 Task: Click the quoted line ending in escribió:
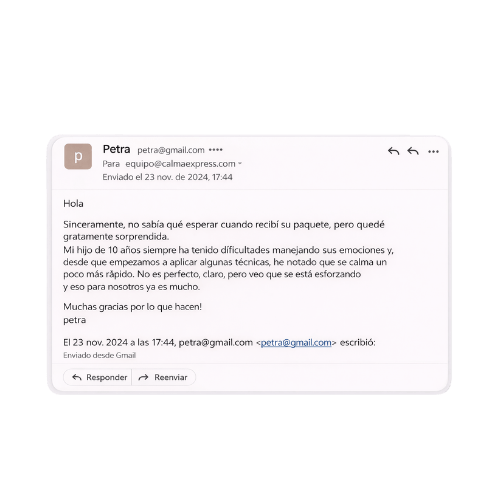click(x=219, y=343)
